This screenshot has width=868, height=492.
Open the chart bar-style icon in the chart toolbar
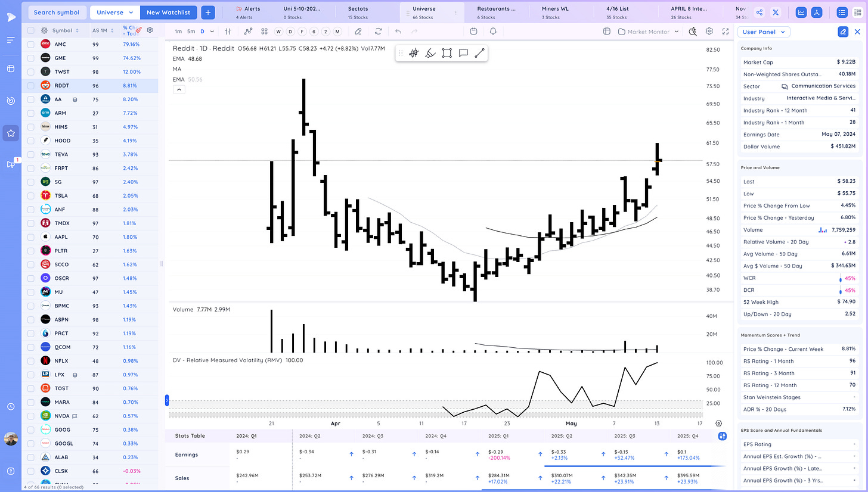(228, 32)
